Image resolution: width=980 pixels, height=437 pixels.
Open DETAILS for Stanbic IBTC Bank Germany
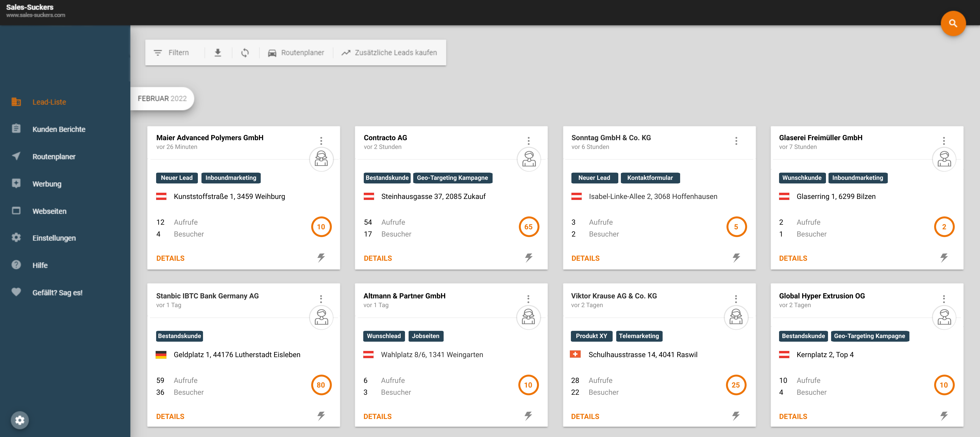point(170,416)
